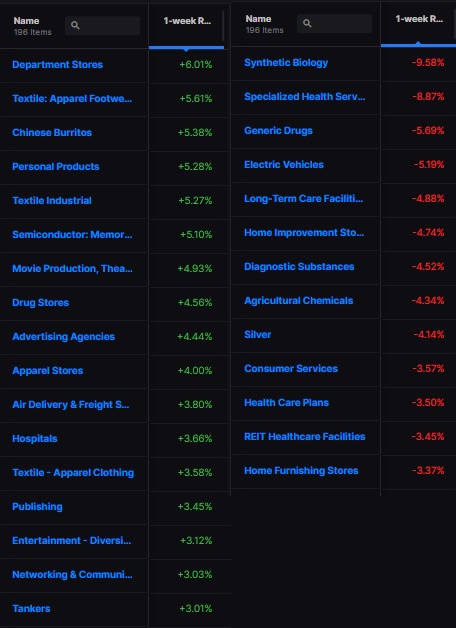Screen dimensions: 456x628
Task: Open the Drug Stores industry link
Action: click(x=40, y=302)
